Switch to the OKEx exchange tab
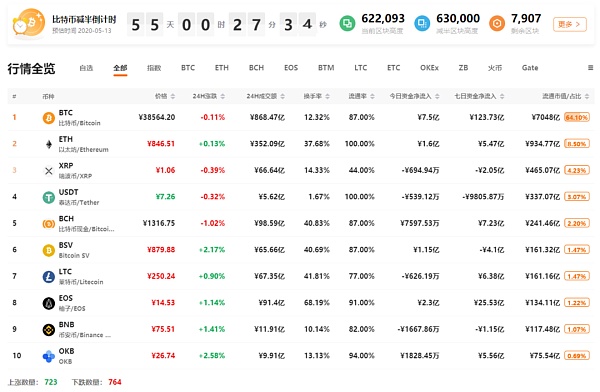The width and height of the screenshot is (600, 392). [429, 68]
